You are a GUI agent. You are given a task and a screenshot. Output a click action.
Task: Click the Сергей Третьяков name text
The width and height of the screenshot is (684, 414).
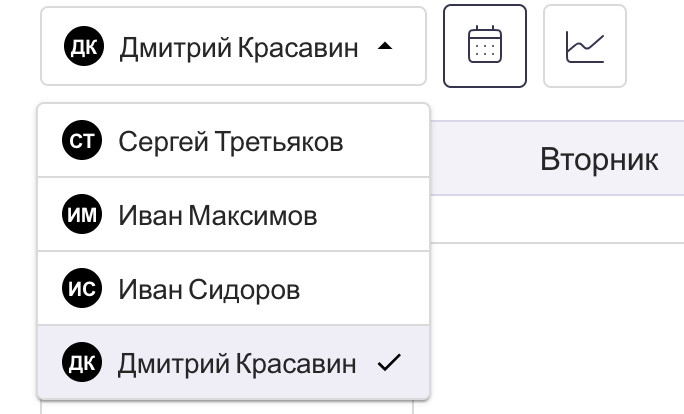[x=230, y=141]
